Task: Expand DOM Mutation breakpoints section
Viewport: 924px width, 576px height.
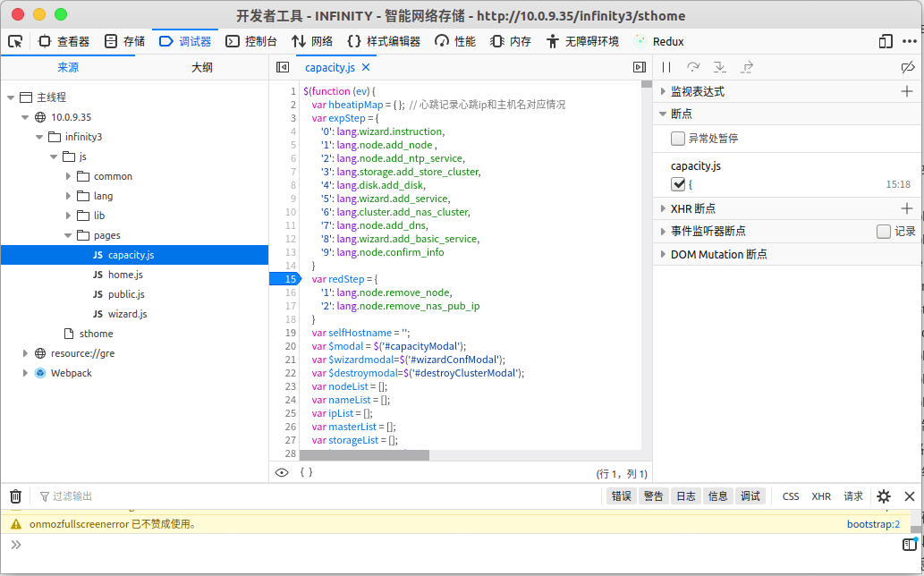Action: coord(663,255)
